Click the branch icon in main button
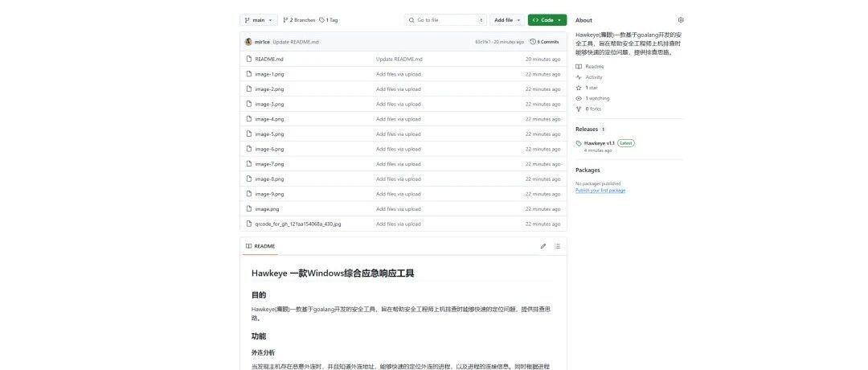868x370 pixels. click(x=247, y=20)
